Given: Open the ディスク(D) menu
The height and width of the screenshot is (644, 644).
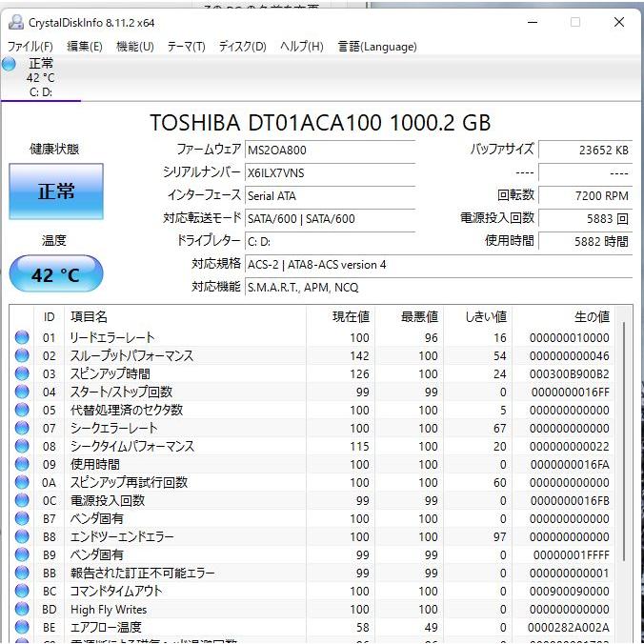Looking at the screenshot, I should coord(242,47).
